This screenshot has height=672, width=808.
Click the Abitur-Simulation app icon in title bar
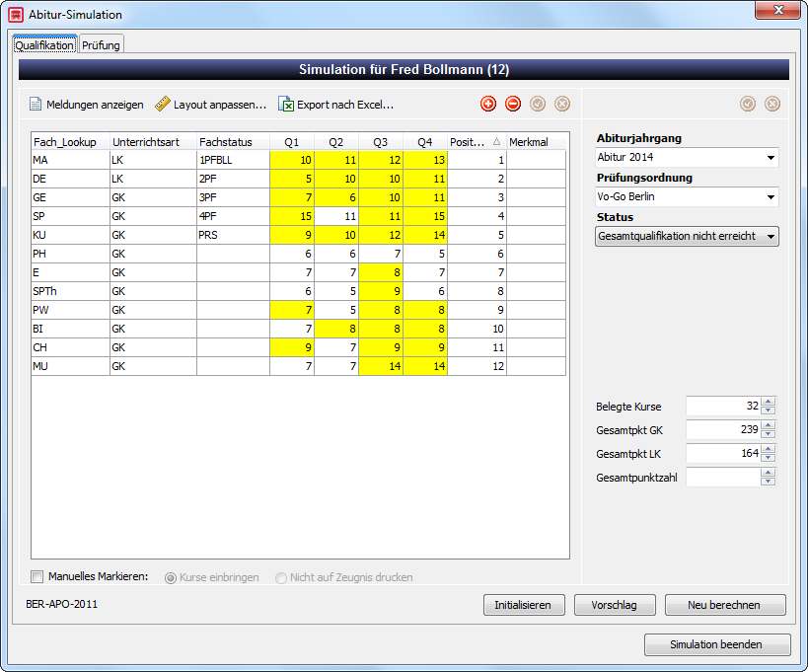tap(16, 15)
